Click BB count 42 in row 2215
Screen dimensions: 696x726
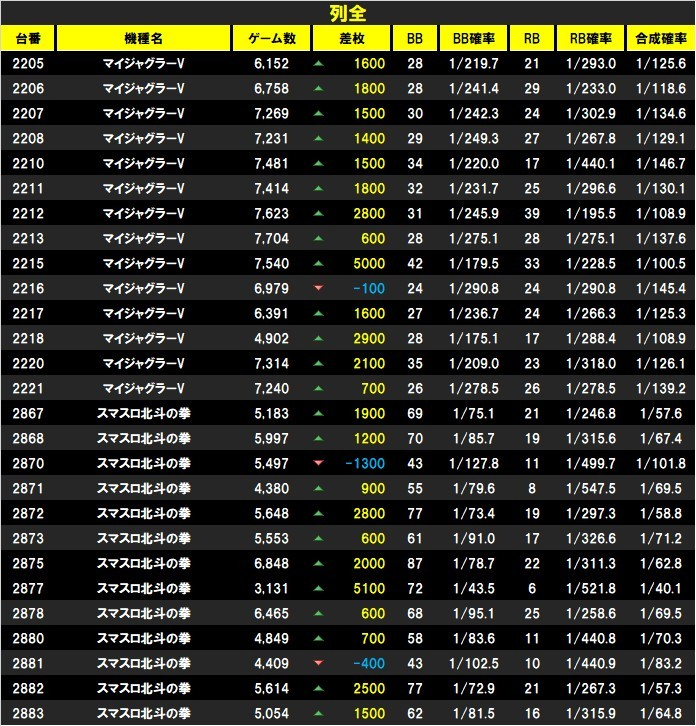tap(415, 263)
